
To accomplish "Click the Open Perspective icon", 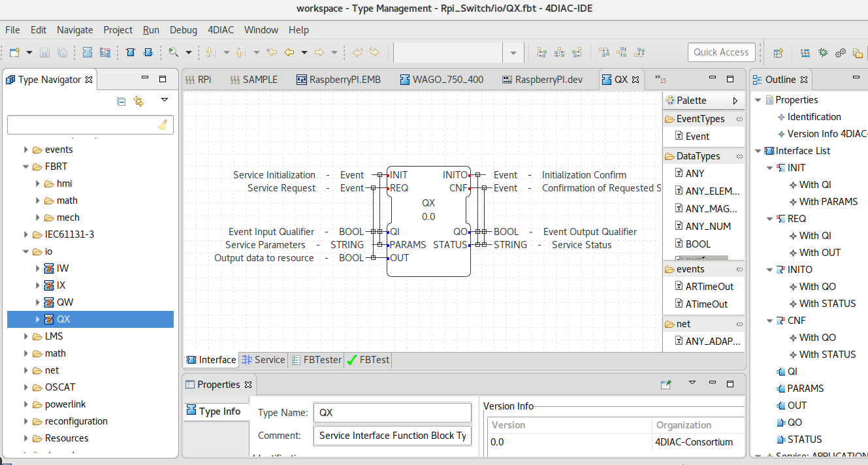I will (x=779, y=52).
